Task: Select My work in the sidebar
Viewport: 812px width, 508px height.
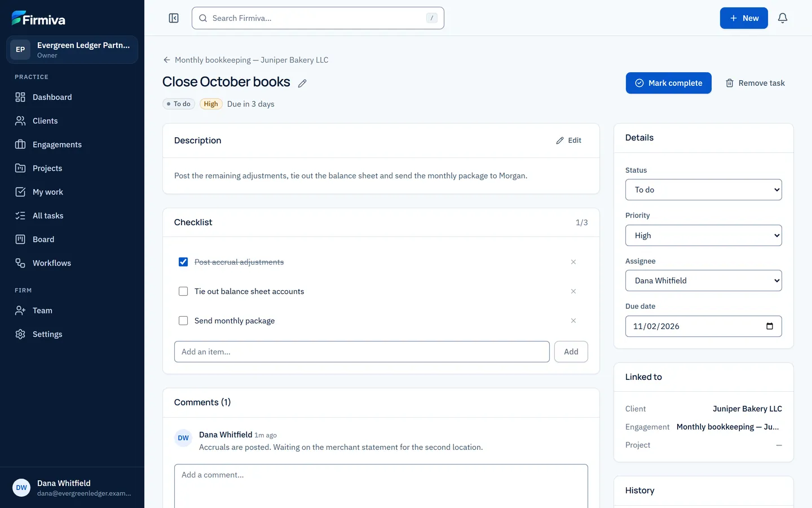Action: click(x=72, y=192)
